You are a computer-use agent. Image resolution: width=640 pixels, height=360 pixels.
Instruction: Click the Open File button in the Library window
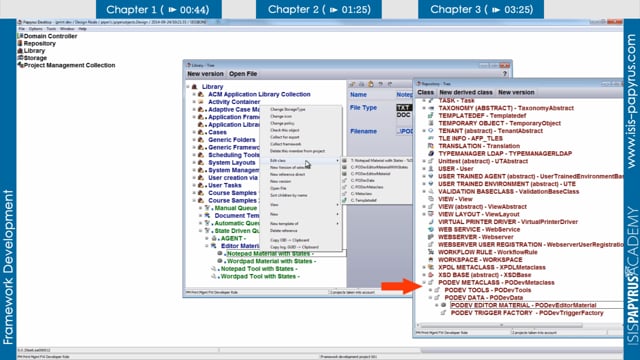click(243, 74)
